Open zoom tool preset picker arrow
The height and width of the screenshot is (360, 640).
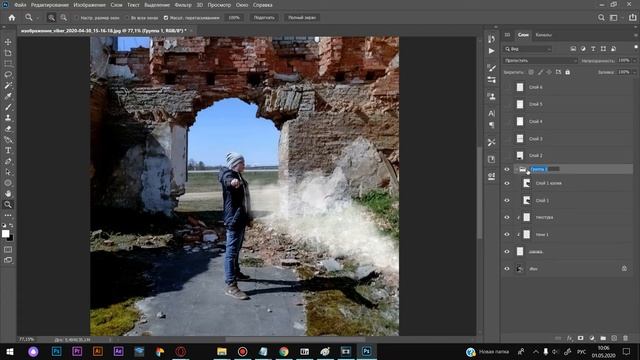[x=37, y=18]
